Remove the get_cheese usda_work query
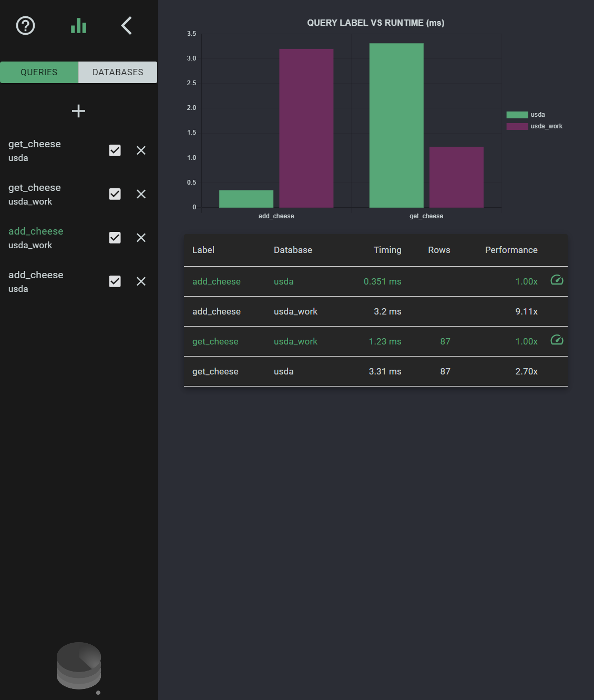Viewport: 594px width, 700px height. (x=141, y=194)
